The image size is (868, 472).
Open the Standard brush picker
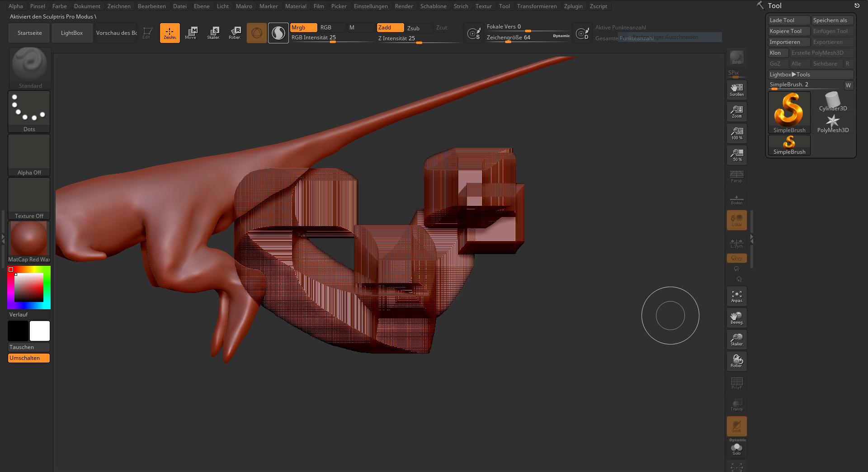[x=30, y=68]
